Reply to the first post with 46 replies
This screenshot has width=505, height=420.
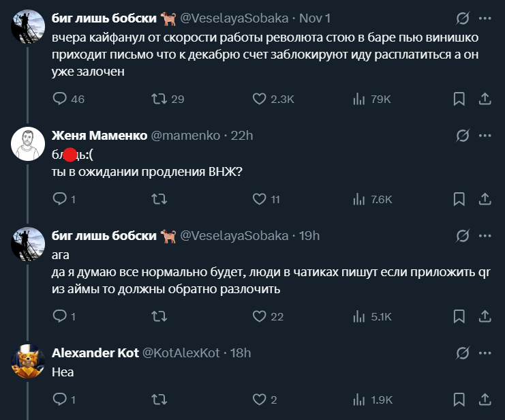tap(59, 99)
